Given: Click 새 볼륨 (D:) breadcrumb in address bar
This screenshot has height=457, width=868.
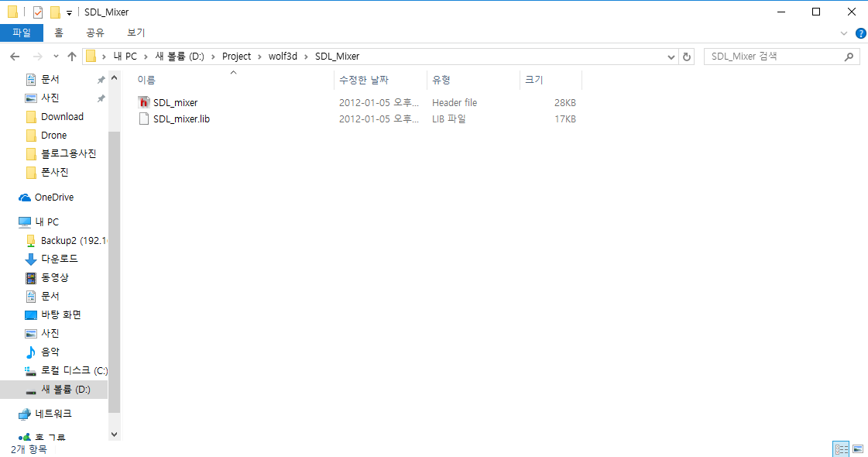Looking at the screenshot, I should [180, 57].
